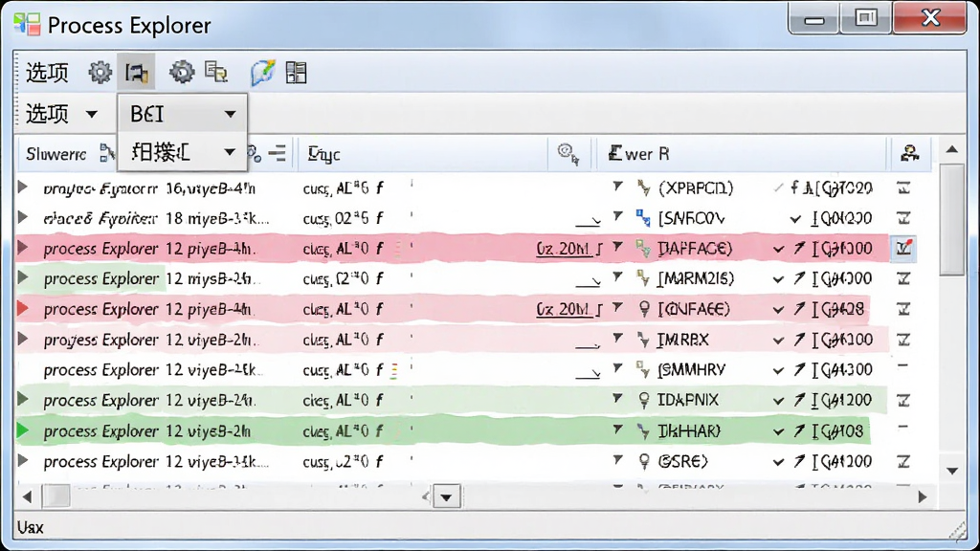Open the BCI dropdown
Screen dimensions: 980x551
click(x=183, y=114)
